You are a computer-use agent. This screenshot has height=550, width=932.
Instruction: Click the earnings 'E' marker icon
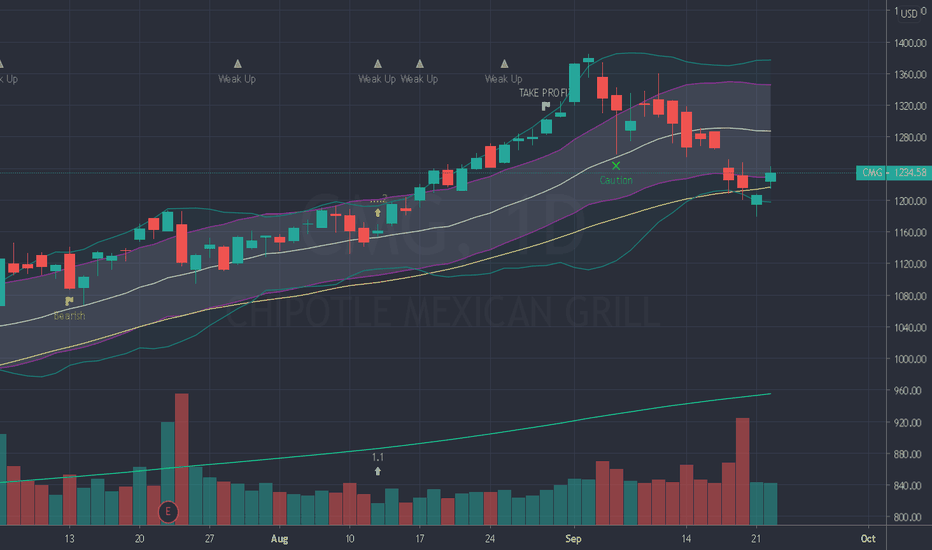pyautogui.click(x=168, y=511)
